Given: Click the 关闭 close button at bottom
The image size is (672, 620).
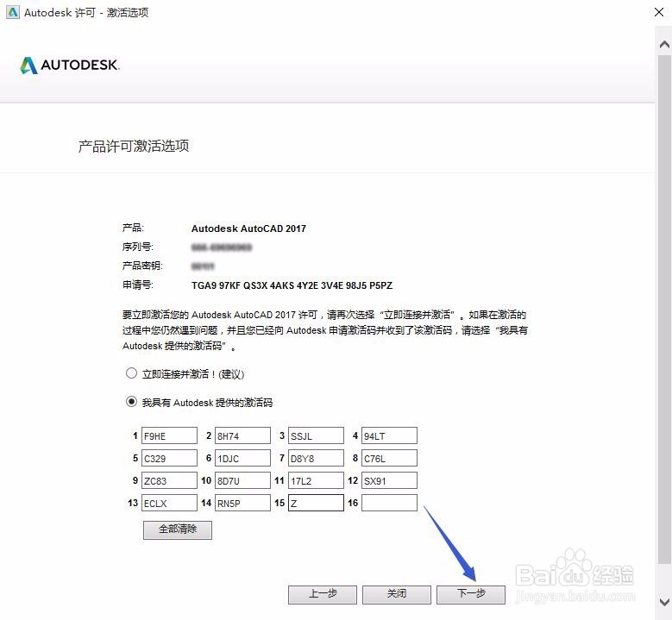Looking at the screenshot, I should 397,595.
